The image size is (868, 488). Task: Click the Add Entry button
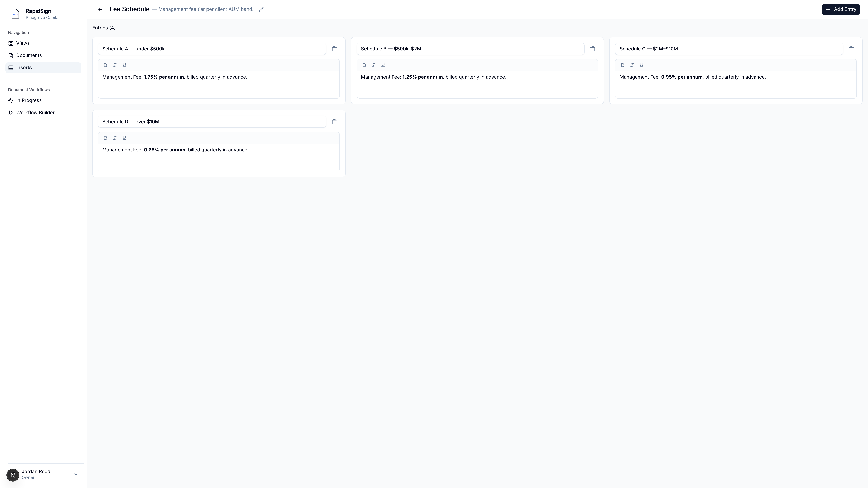(840, 9)
